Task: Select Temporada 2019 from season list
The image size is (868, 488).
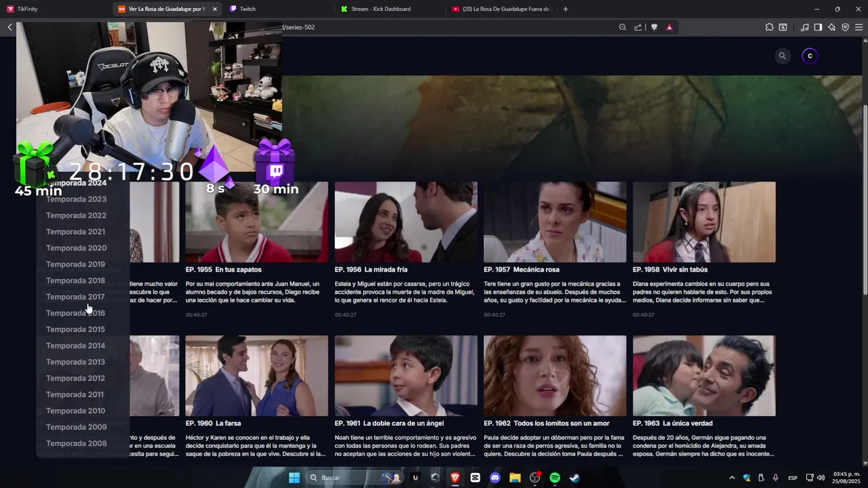Action: point(76,264)
